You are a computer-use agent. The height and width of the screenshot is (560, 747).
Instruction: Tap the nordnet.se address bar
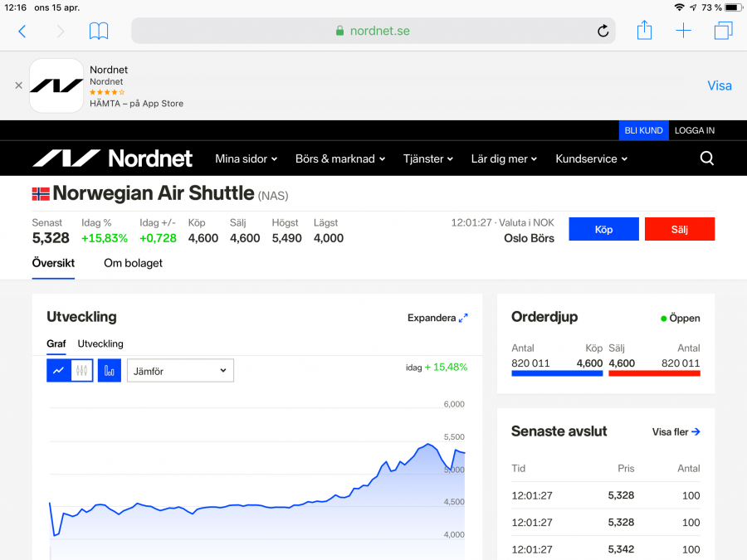[373, 32]
